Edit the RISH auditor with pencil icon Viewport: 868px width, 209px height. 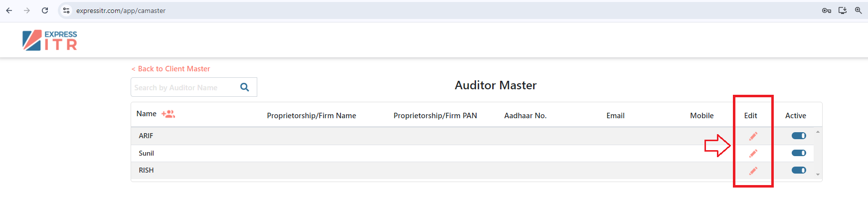click(x=753, y=171)
